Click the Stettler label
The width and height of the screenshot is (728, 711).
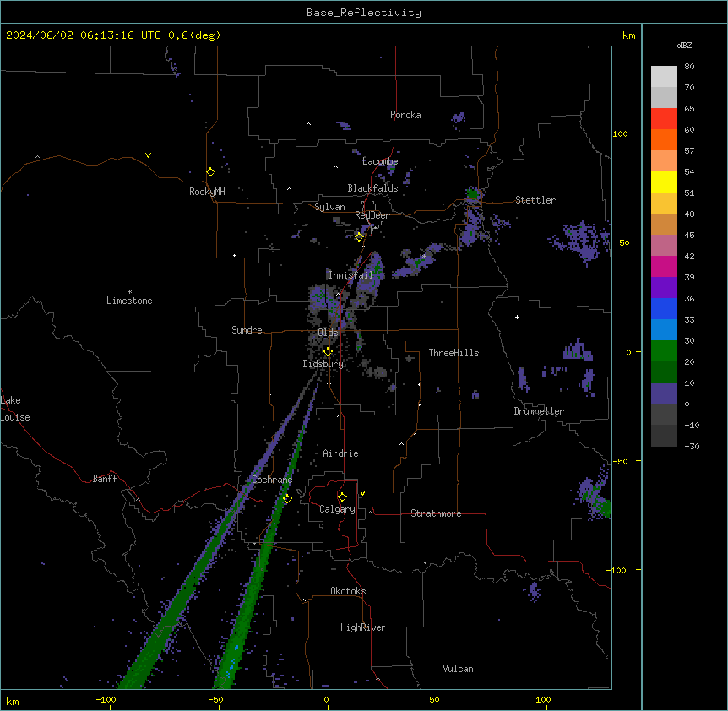[x=535, y=200]
